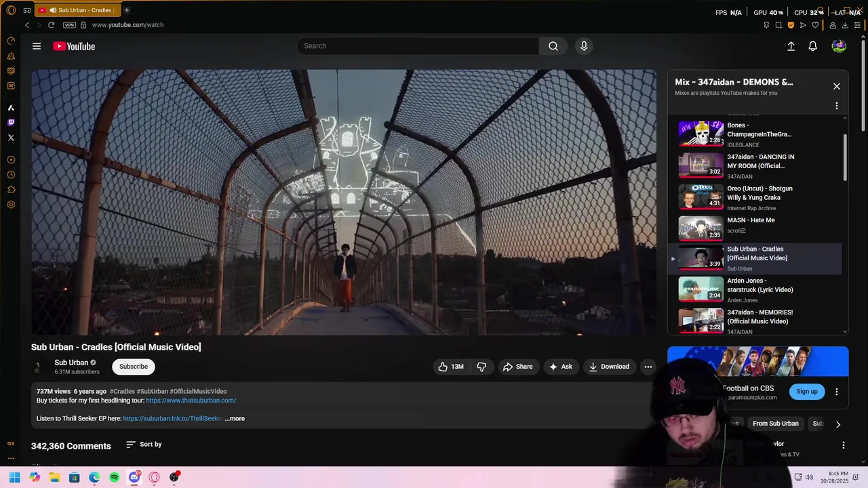
Task: Click the Share button
Action: pyautogui.click(x=518, y=367)
